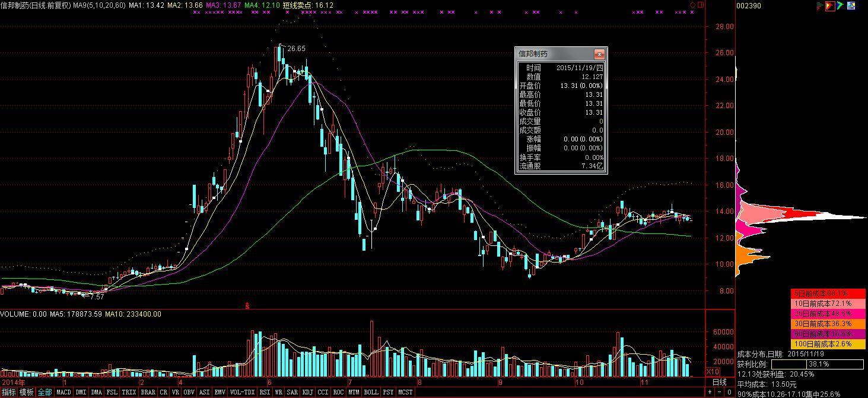Open the 模板 template list
The height and width of the screenshot is (398, 868).
point(26,393)
